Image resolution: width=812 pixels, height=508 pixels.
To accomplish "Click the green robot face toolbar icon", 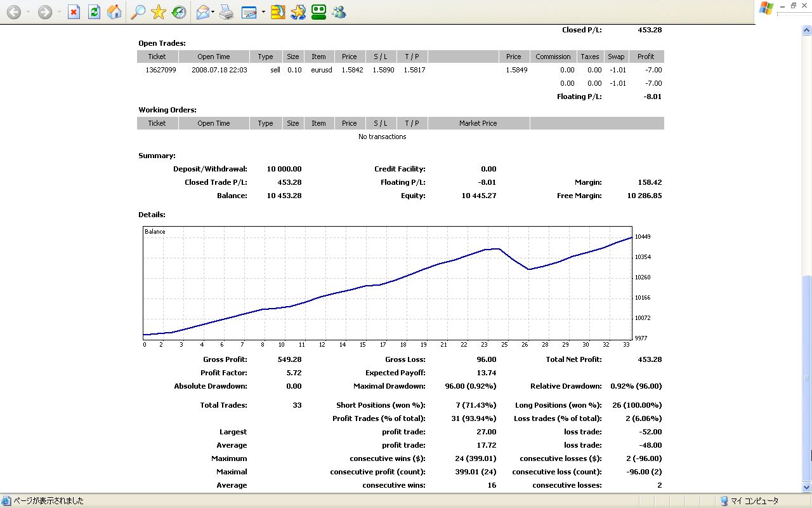I will tap(318, 12).
